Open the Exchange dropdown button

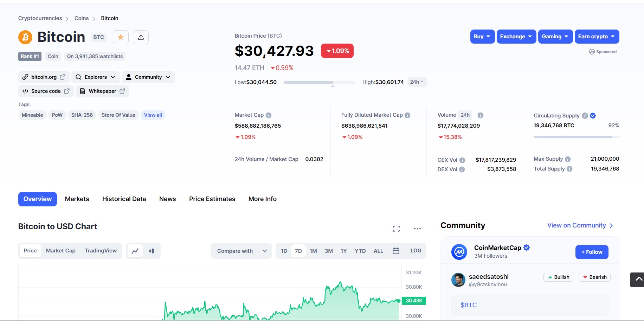pyautogui.click(x=516, y=37)
